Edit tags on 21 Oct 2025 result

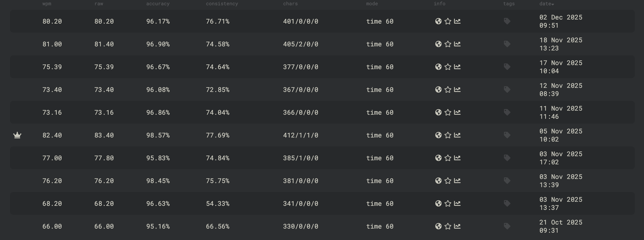click(507, 226)
